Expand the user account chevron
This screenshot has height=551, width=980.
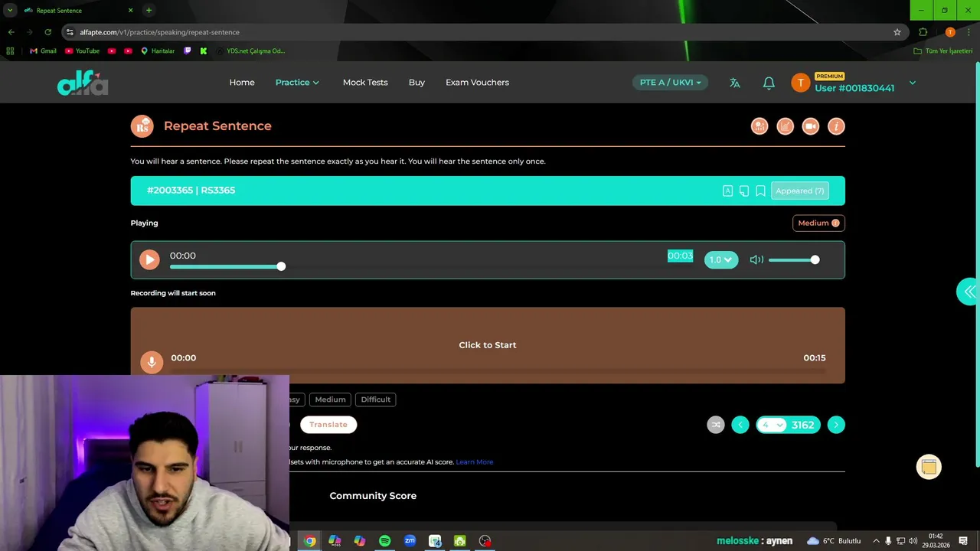coord(913,83)
